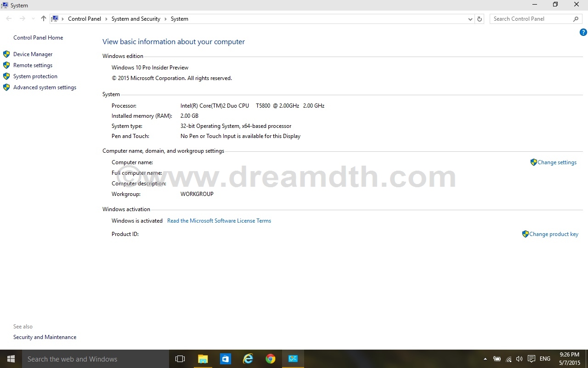Click the Change settings shield icon
Viewport: 588px width, 368px height.
pyautogui.click(x=533, y=162)
